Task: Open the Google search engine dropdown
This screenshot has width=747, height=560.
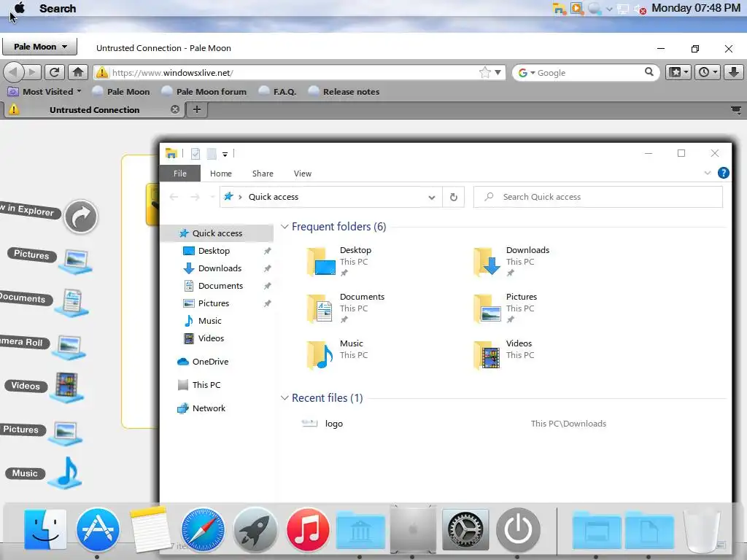Action: 527,73
